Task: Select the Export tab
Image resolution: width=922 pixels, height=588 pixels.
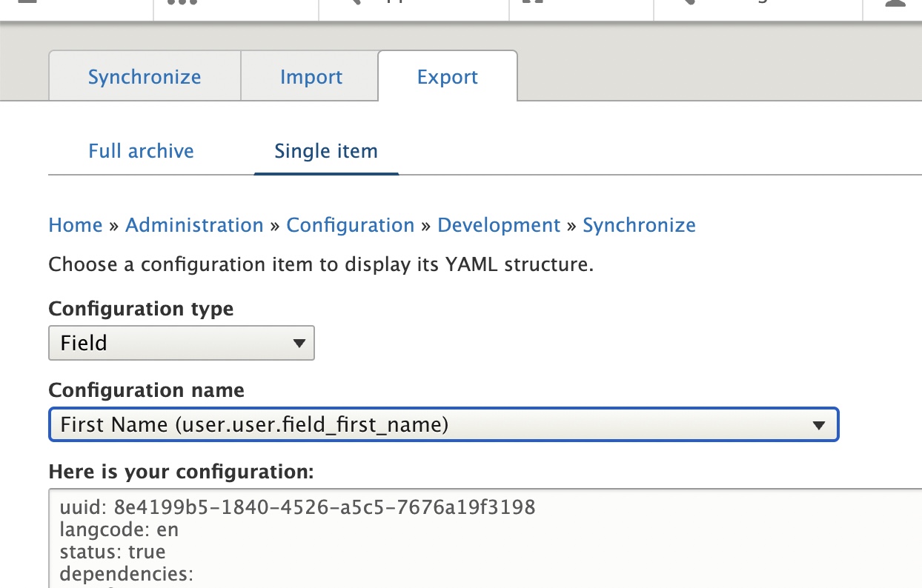Action: tap(448, 76)
